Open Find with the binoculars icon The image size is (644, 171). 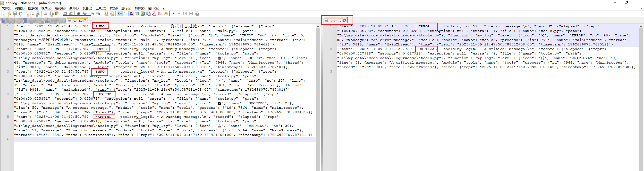pyautogui.click(x=79, y=14)
